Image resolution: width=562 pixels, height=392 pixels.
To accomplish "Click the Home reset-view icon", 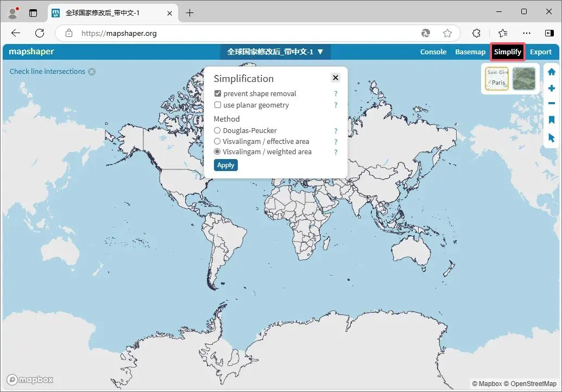I will point(551,71).
